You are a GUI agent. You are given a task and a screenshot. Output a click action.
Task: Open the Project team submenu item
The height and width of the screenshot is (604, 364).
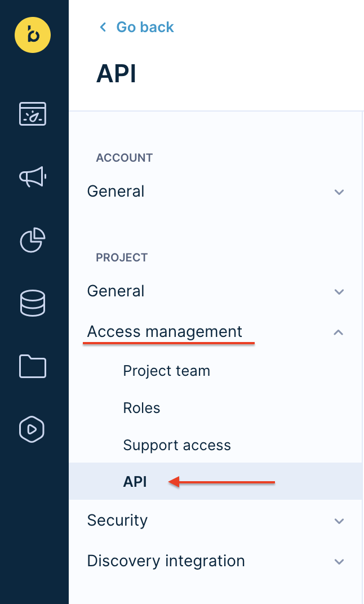(167, 371)
